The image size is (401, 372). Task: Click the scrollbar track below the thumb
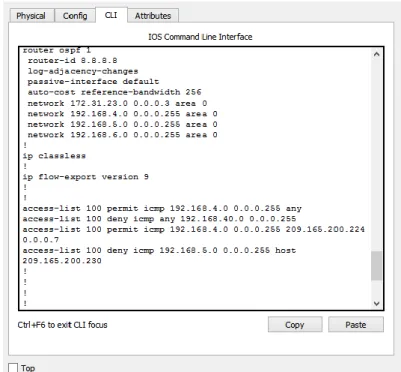tap(376, 289)
